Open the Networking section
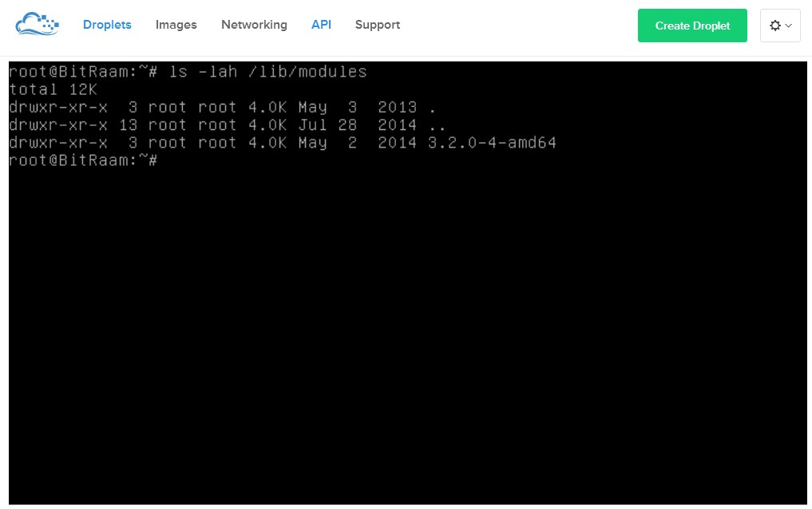 254,25
